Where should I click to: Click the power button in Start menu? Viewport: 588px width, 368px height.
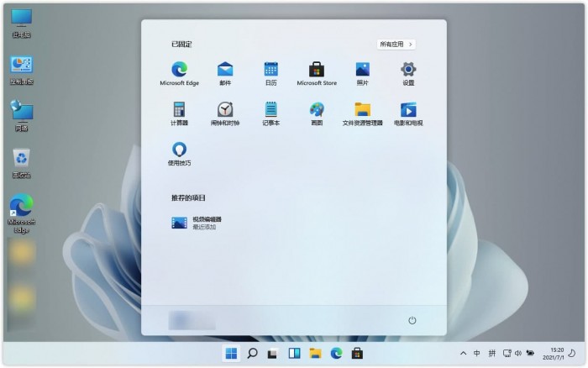click(x=412, y=320)
